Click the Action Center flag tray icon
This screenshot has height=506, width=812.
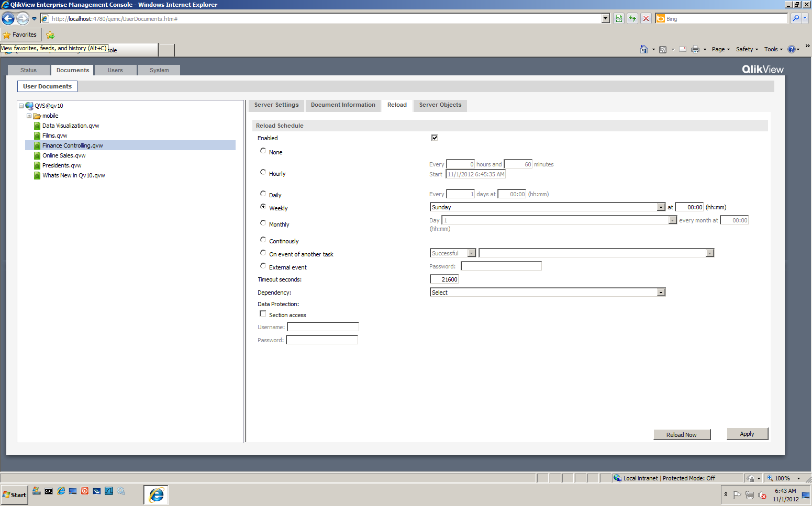(x=737, y=495)
